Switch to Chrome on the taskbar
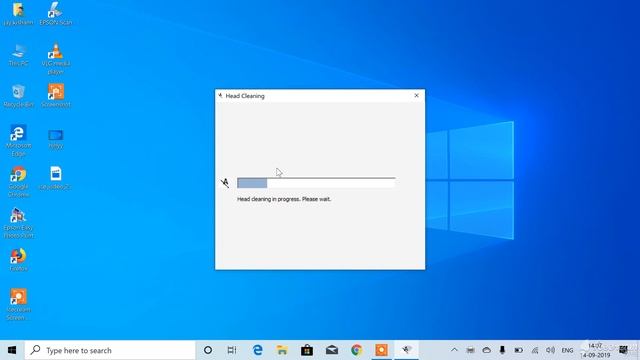The width and height of the screenshot is (640, 360). point(357,350)
